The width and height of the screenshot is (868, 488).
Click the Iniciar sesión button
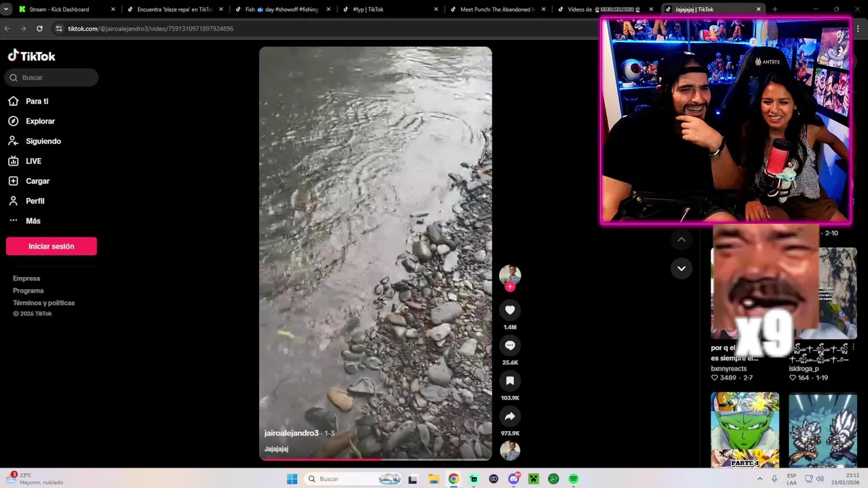[x=52, y=246]
